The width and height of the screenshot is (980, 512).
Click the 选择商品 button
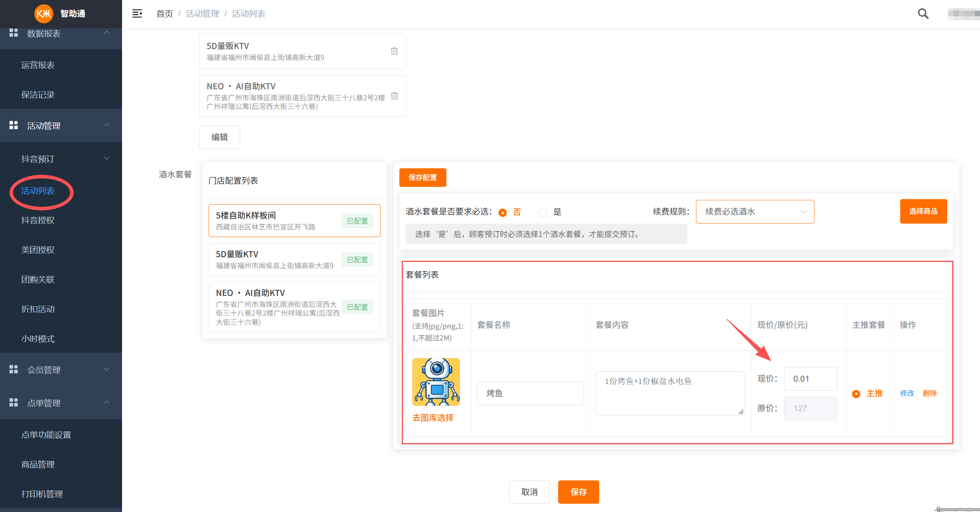point(923,211)
